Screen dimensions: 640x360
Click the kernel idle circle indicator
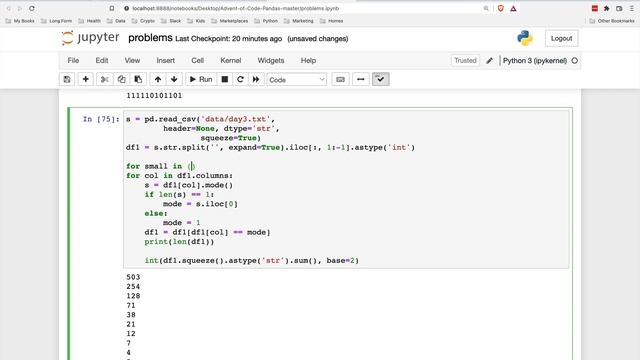[574, 61]
